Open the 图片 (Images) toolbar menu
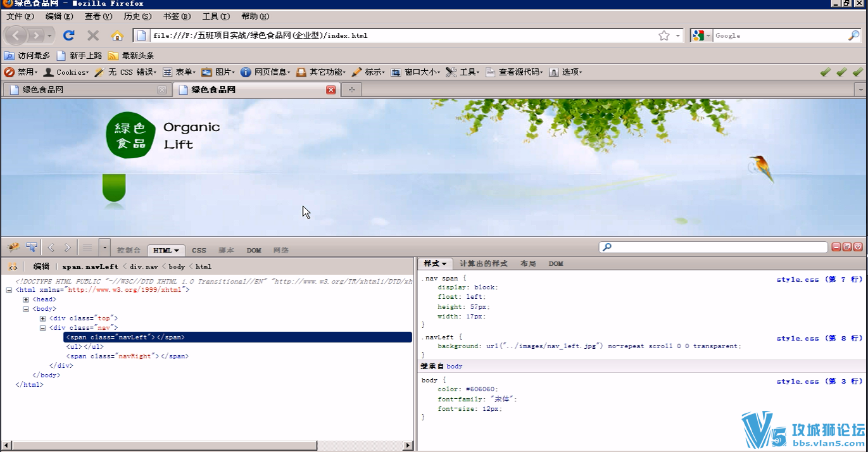868x452 pixels. pyautogui.click(x=218, y=72)
